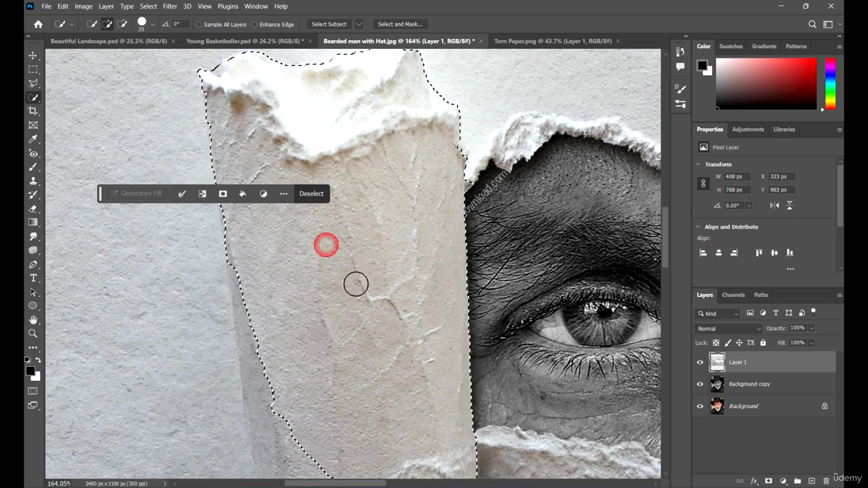Enable Sample All Layers checkbox
This screenshot has height=488, width=868.
coord(199,24)
